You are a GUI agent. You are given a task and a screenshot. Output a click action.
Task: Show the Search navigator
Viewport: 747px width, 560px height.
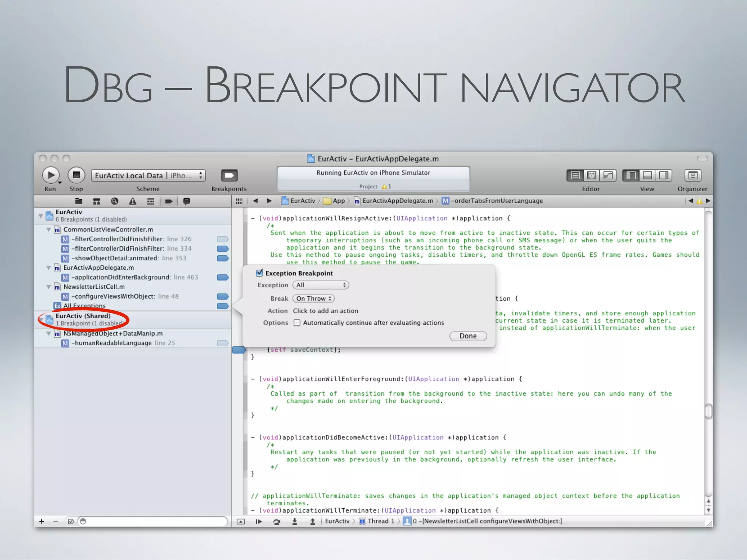pos(115,201)
